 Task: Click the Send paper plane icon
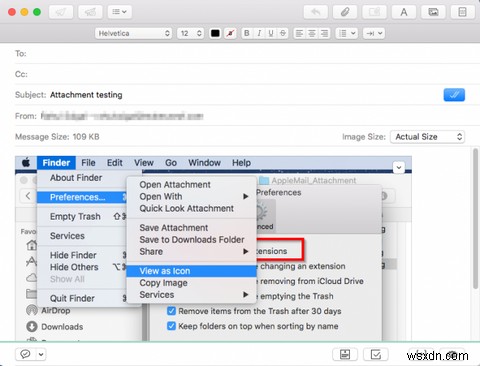tap(61, 12)
